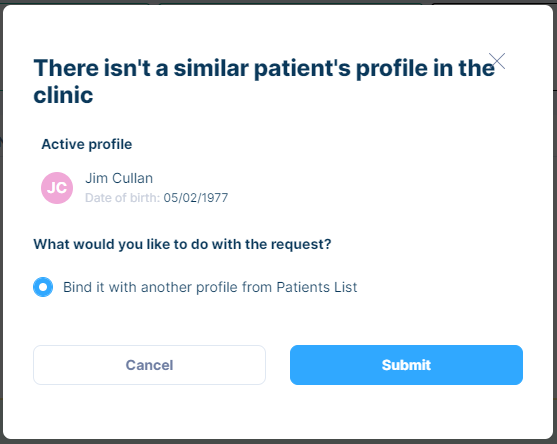Image resolution: width=557 pixels, height=444 pixels.
Task: Click the birth date value 05/02/1977
Action: pyautogui.click(x=196, y=197)
